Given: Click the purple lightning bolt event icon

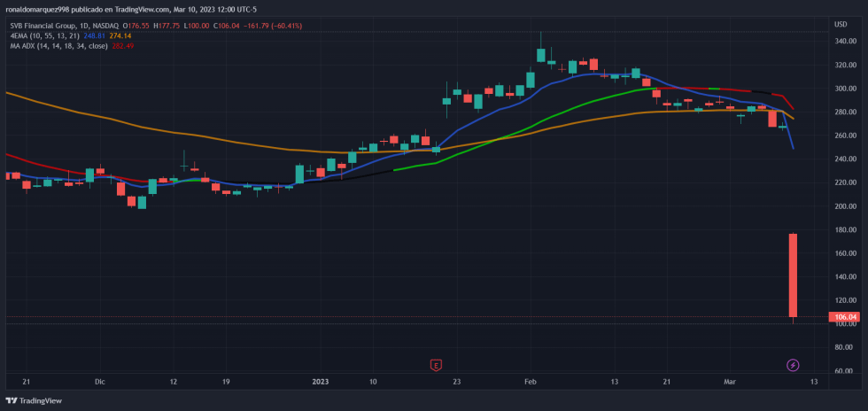Looking at the screenshot, I should pyautogui.click(x=793, y=364).
